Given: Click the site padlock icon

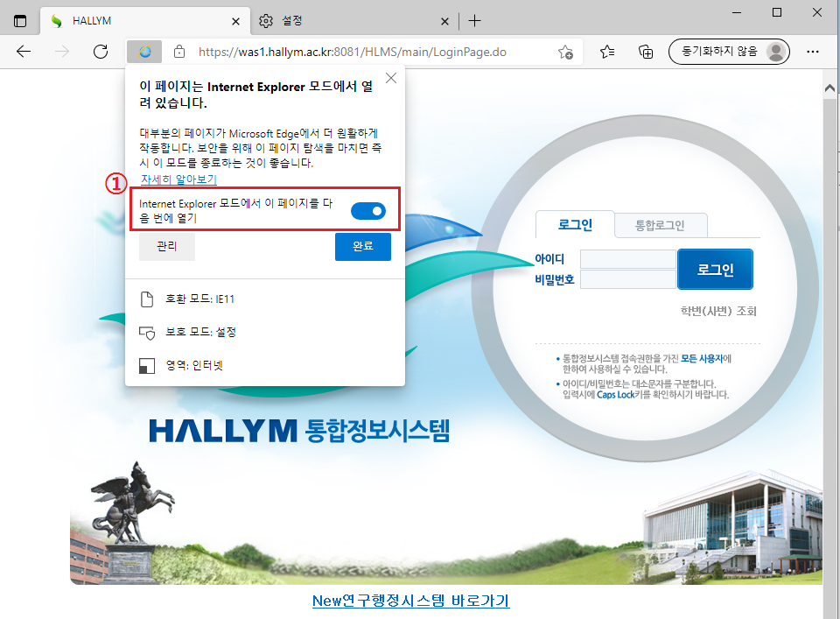Looking at the screenshot, I should point(179,52).
